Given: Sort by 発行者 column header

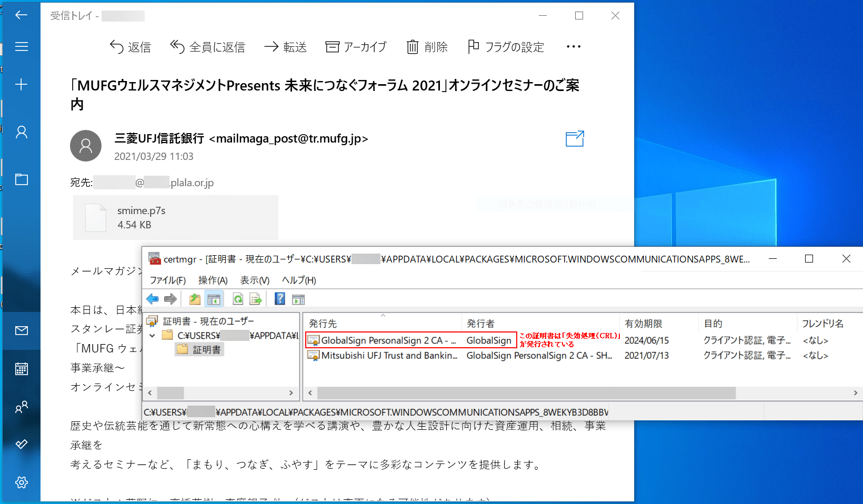Looking at the screenshot, I should (540, 324).
